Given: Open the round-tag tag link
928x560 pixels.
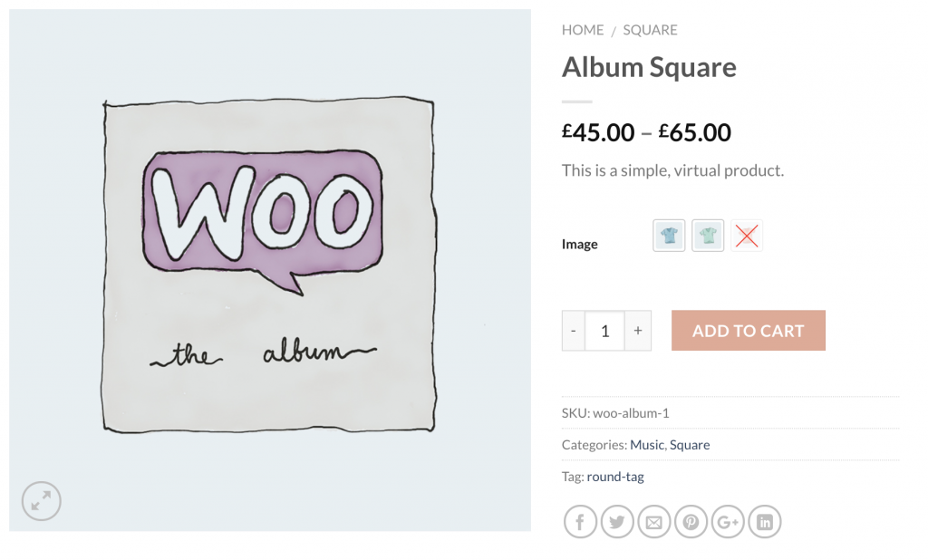Looking at the screenshot, I should click(615, 477).
